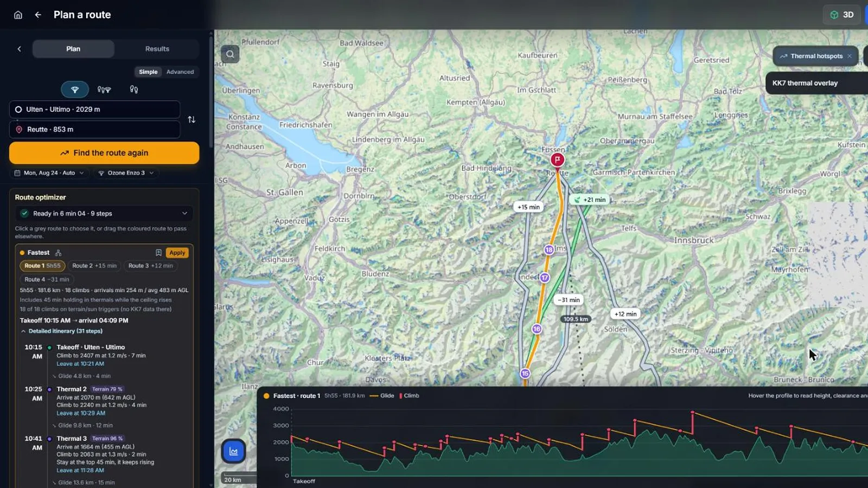Image resolution: width=868 pixels, height=488 pixels.
Task: Click map waypoint marker 15
Action: (x=525, y=373)
